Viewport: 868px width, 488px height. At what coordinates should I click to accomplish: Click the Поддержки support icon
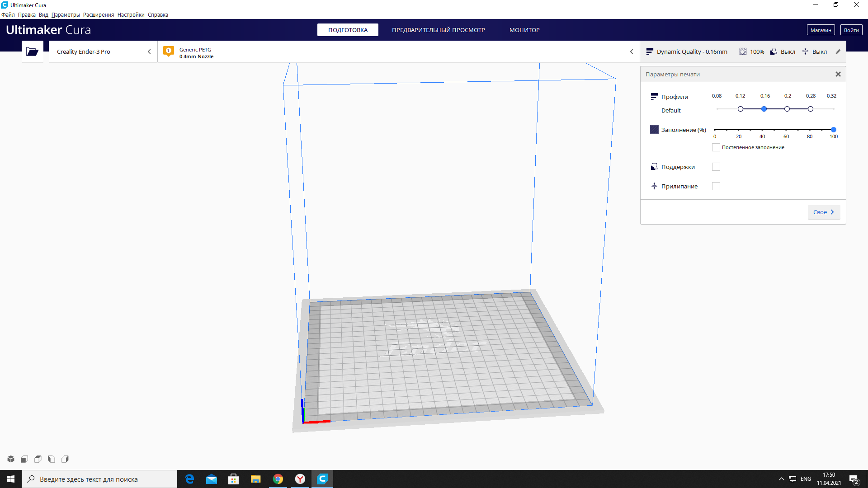click(654, 167)
